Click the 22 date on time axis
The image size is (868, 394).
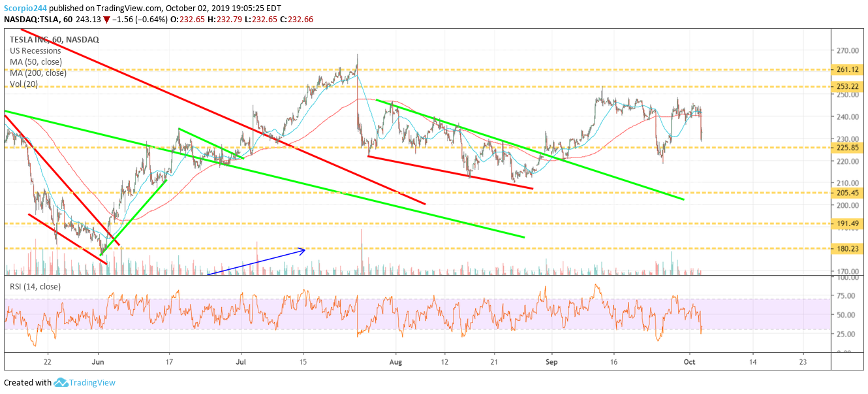point(47,361)
